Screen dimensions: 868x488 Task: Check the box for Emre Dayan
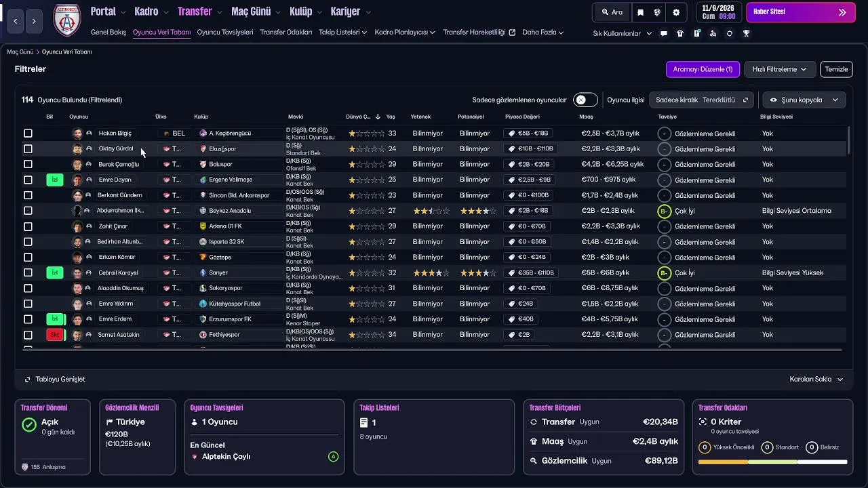coord(28,180)
